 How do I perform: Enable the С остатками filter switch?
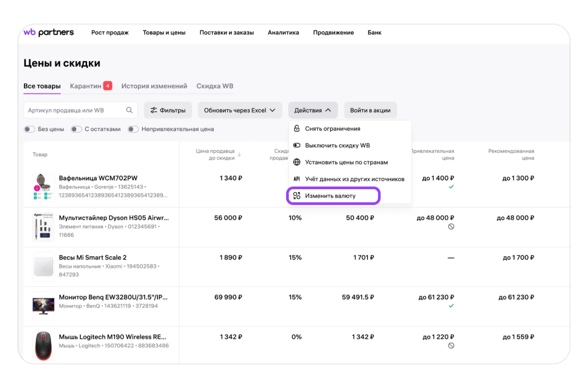77,129
